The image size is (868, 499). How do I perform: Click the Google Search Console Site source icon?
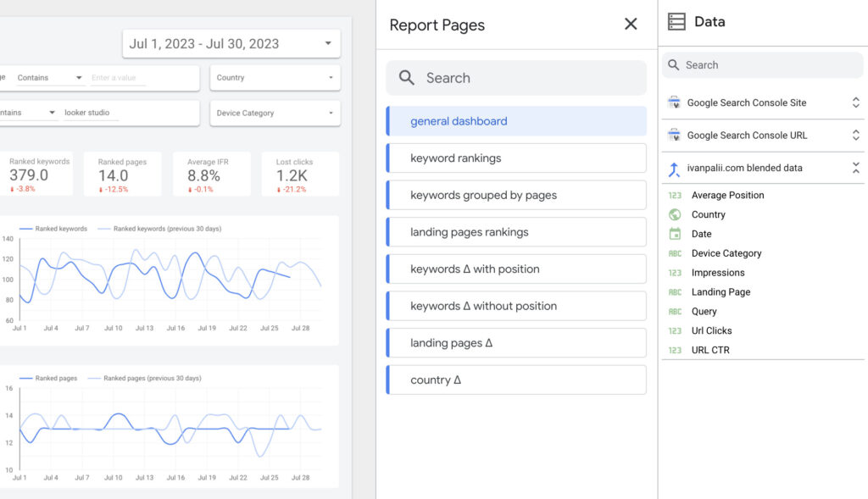(674, 103)
